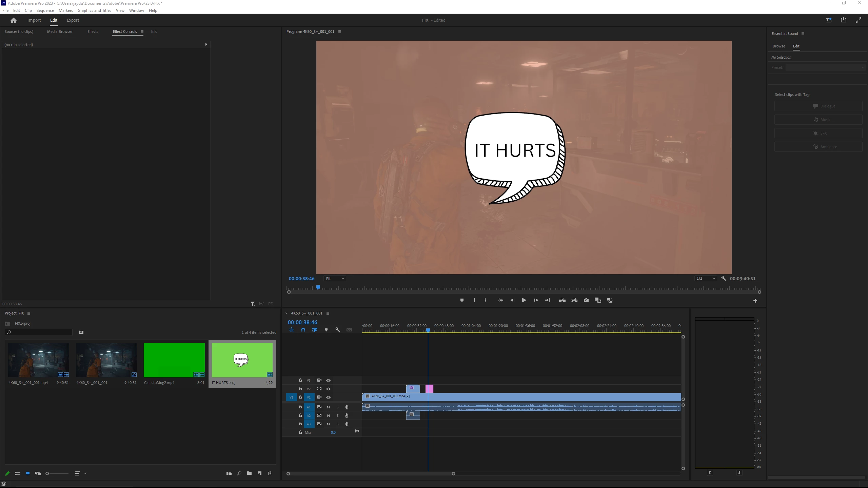Toggle the timeline Snap magnet icon

pyautogui.click(x=303, y=330)
